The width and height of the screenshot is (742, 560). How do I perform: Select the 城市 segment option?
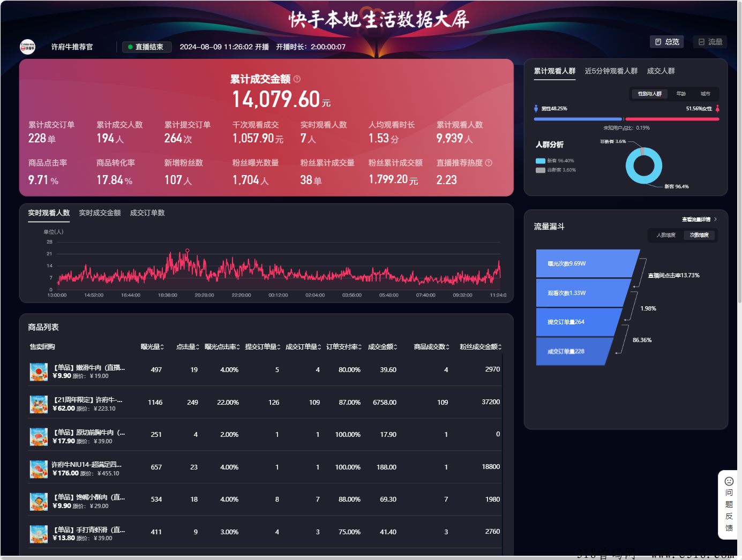click(x=706, y=94)
